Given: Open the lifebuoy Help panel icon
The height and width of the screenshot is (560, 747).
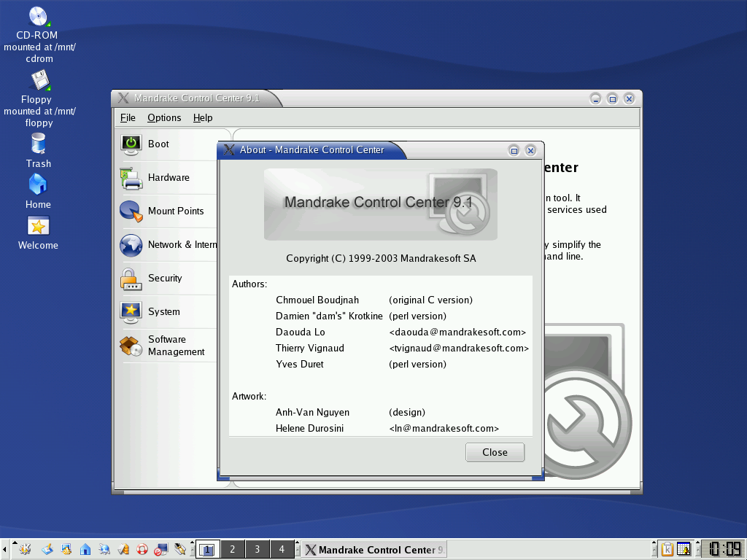Looking at the screenshot, I should (142, 549).
